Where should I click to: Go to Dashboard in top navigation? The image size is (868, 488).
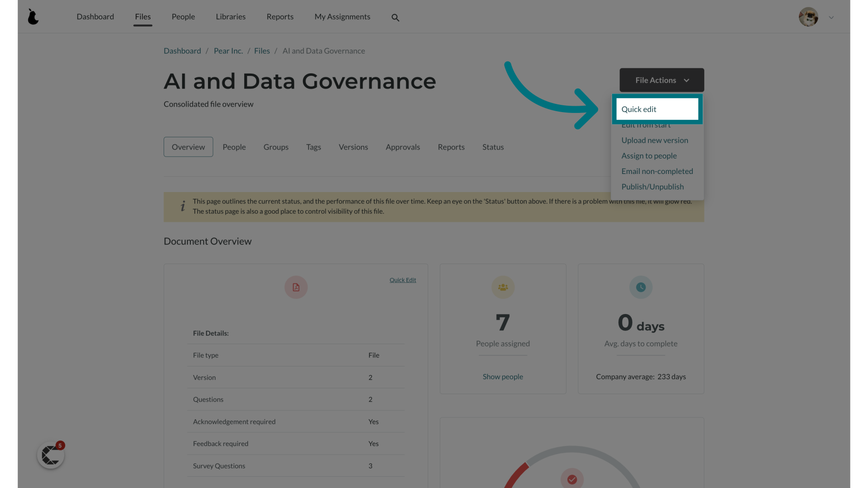pyautogui.click(x=95, y=17)
